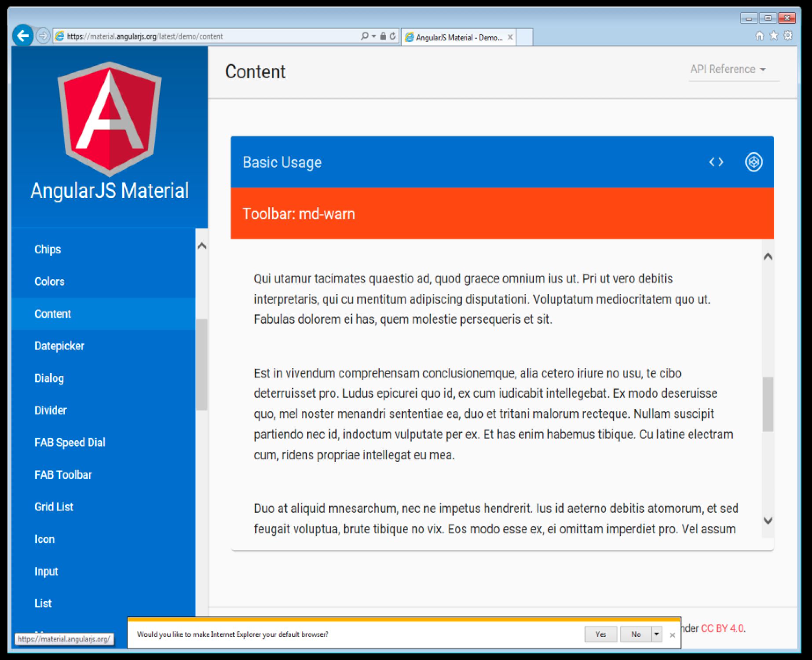
Task: Click the browser Forward arrow button
Action: 43,36
